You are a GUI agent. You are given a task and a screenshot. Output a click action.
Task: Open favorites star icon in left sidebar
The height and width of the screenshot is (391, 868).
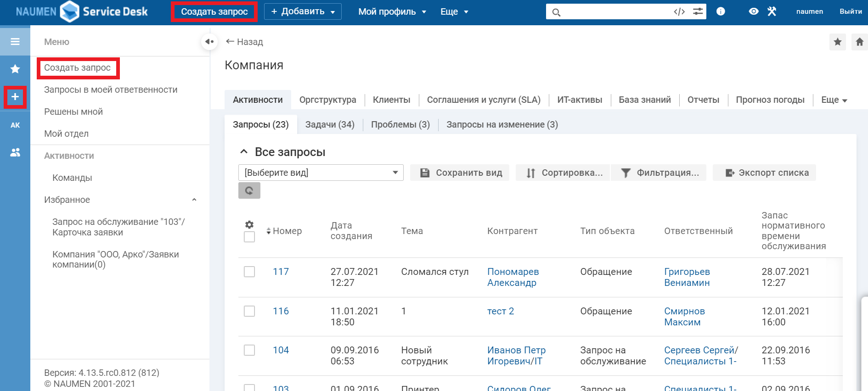pyautogui.click(x=15, y=69)
